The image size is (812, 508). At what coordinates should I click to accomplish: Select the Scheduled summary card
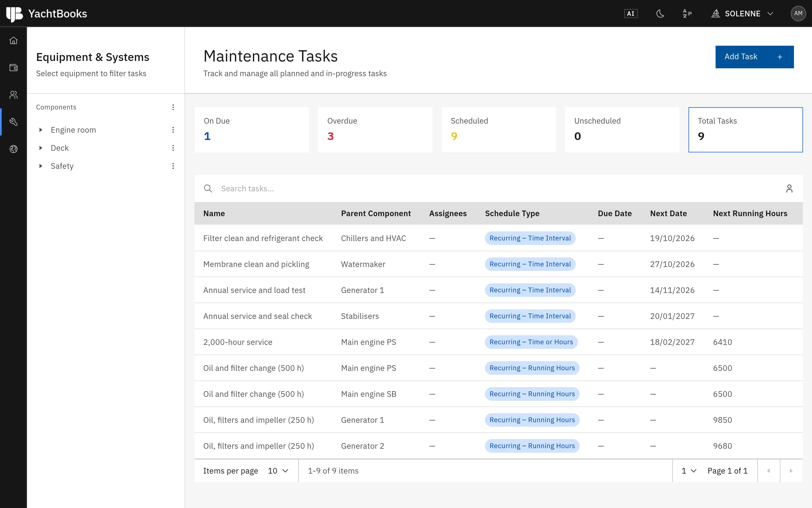pos(498,130)
